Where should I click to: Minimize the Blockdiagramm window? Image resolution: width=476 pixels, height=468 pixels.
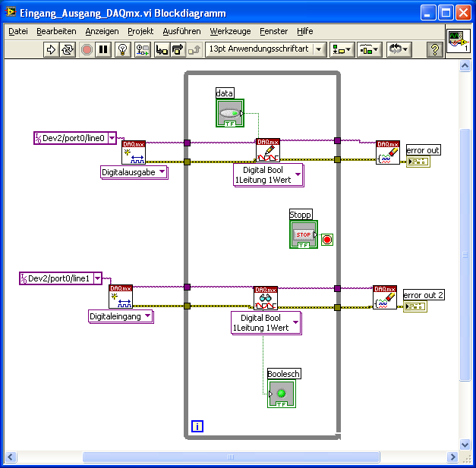[x=427, y=13]
